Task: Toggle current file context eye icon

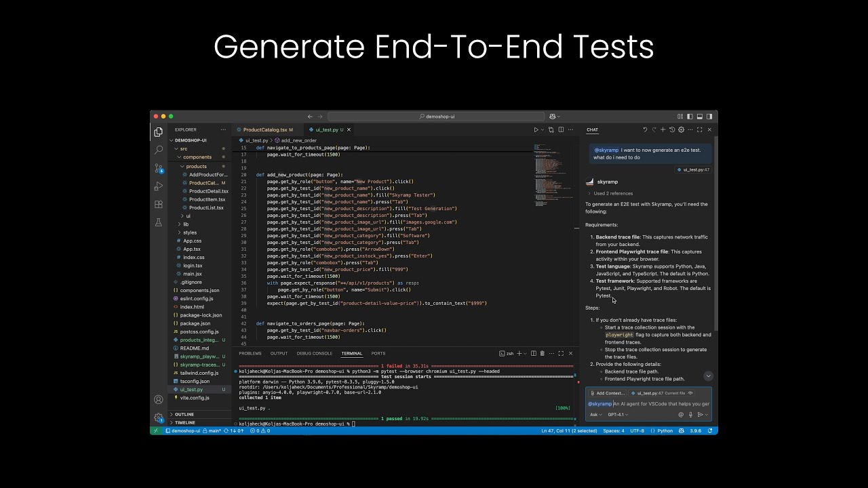Action: coord(690,393)
